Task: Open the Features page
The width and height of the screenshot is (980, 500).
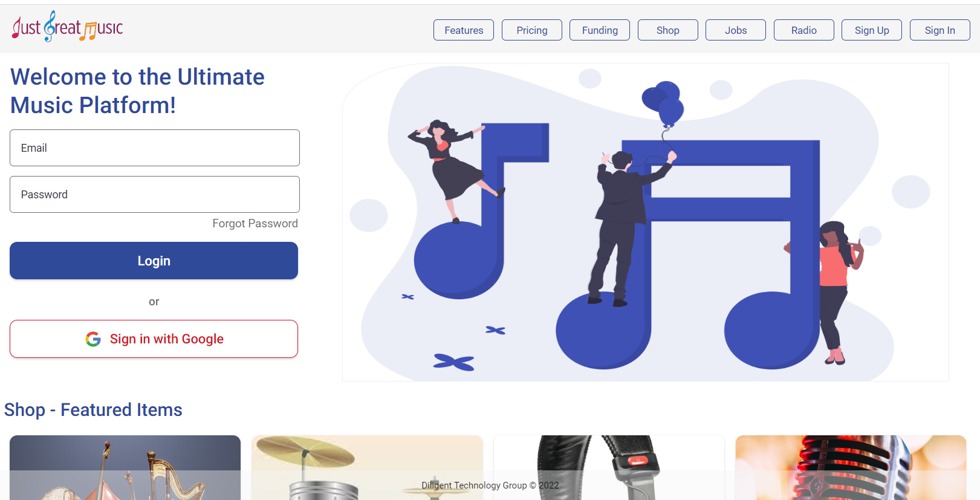Action: tap(464, 30)
